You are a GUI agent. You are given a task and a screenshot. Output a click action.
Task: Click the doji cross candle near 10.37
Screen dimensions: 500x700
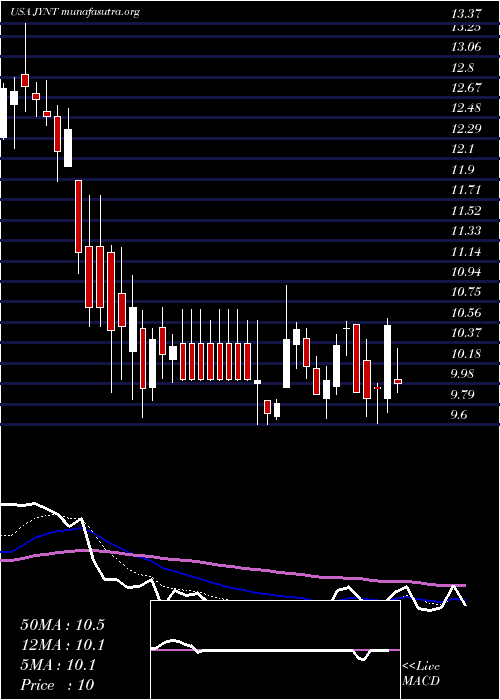(346, 328)
